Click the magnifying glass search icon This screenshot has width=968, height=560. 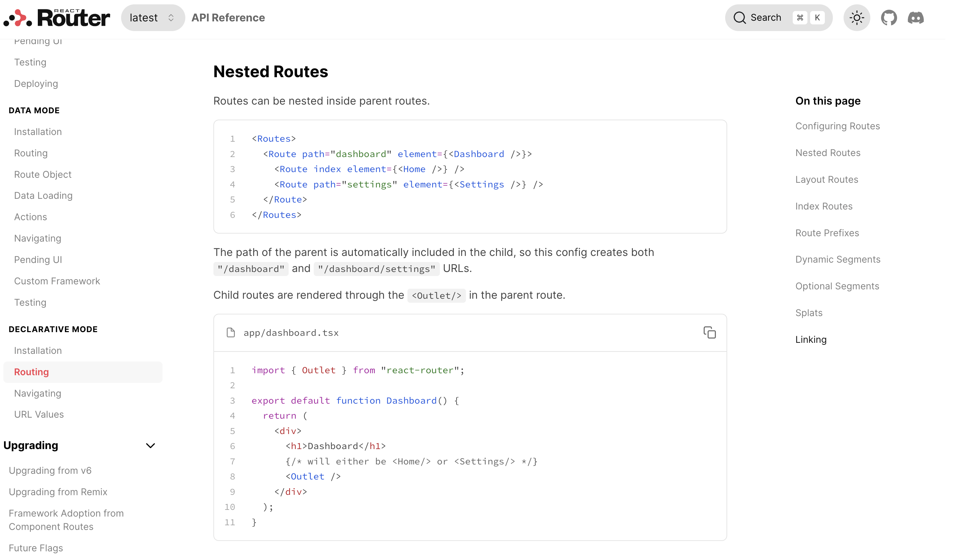739,18
